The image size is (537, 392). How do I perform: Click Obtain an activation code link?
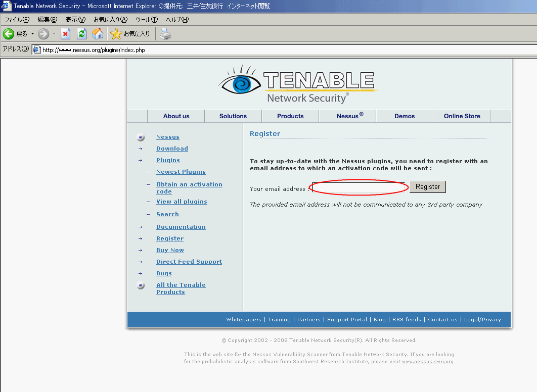tap(189, 188)
